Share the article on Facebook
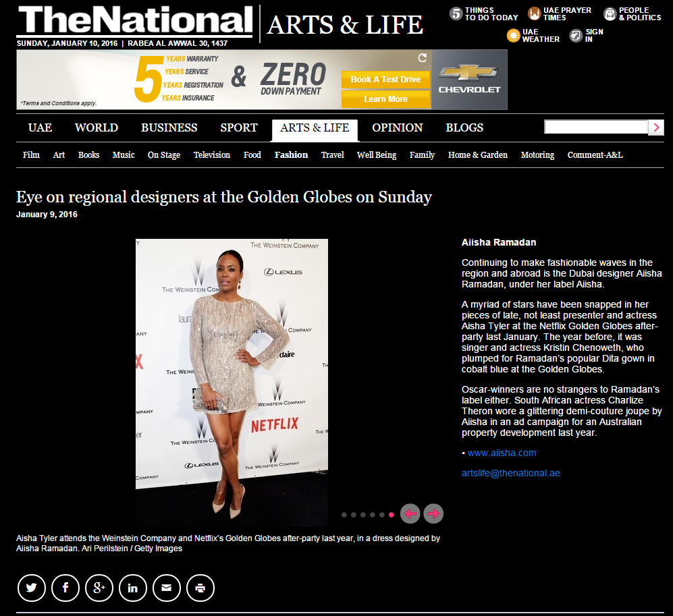 coord(65,588)
